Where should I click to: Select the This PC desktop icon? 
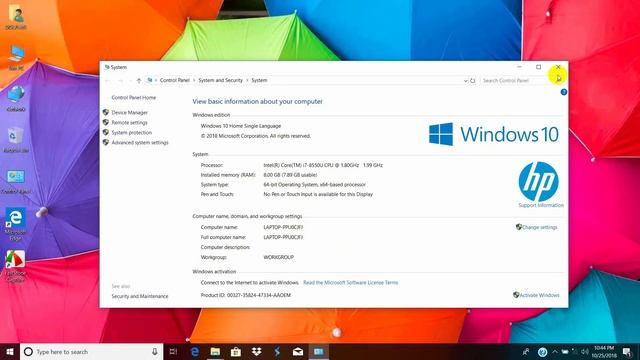tap(16, 58)
